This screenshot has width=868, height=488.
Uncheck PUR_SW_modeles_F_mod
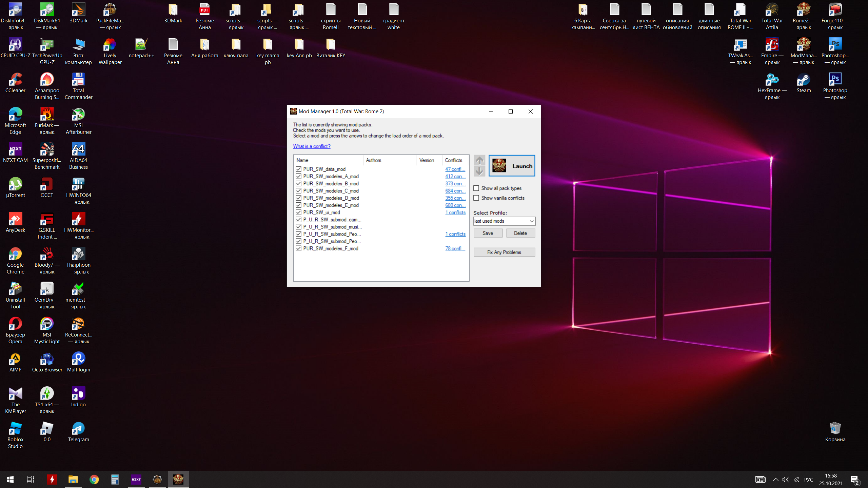pos(298,248)
